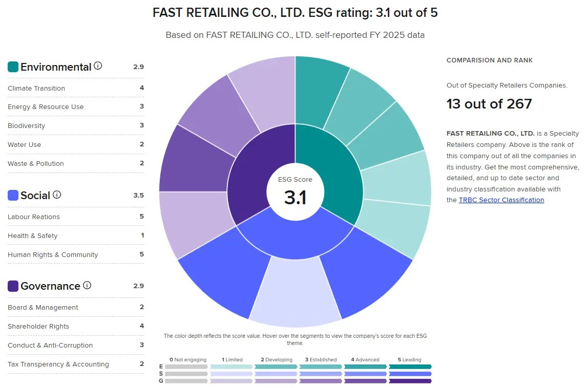Click the E row swatch under 2 Developing
Viewport: 588px width, 388px height.
276,367
